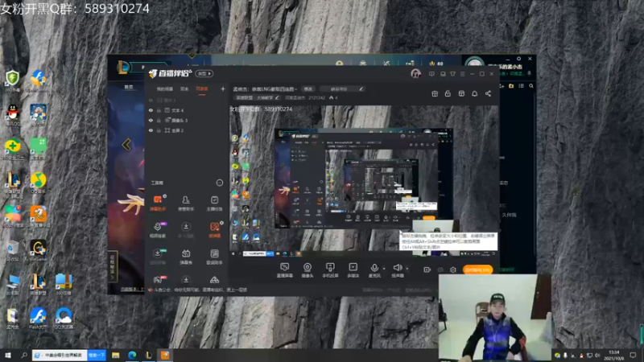This screenshot has height=362, width=644.
Task: Expand the microphone options arrow
Action: point(384,269)
